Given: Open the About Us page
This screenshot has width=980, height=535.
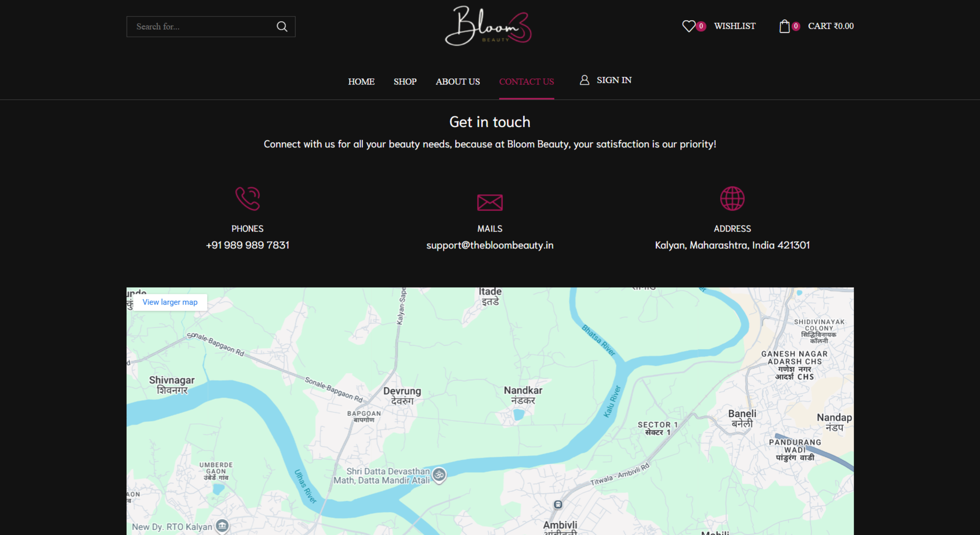Looking at the screenshot, I should point(458,82).
